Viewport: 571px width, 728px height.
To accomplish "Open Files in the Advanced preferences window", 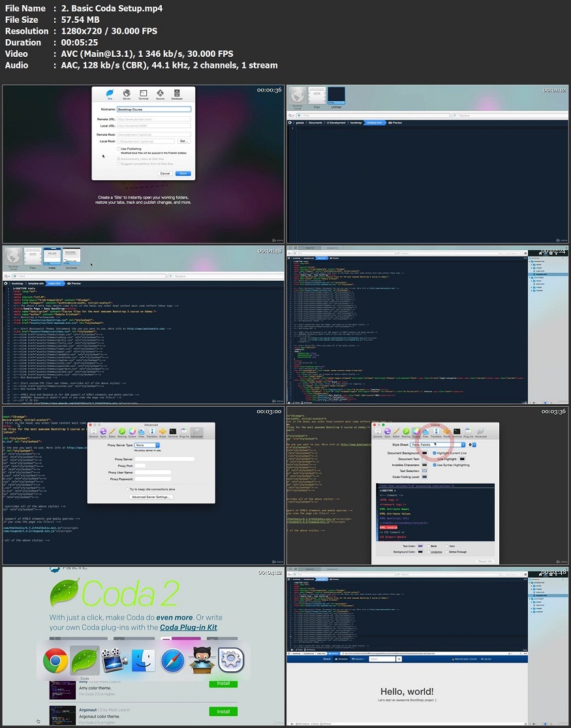I will (141, 433).
